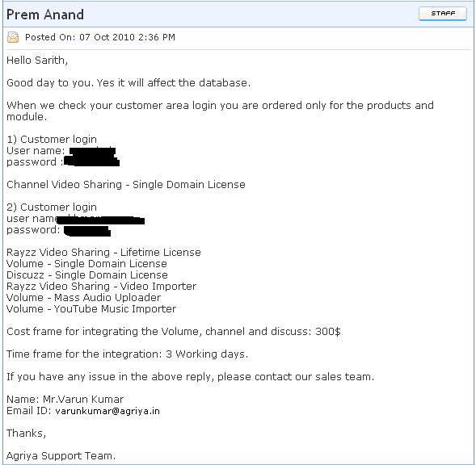The width and height of the screenshot is (476, 465).
Task: Select Rayzz Video Sharing - Video Importer line
Action: pyautogui.click(x=101, y=286)
